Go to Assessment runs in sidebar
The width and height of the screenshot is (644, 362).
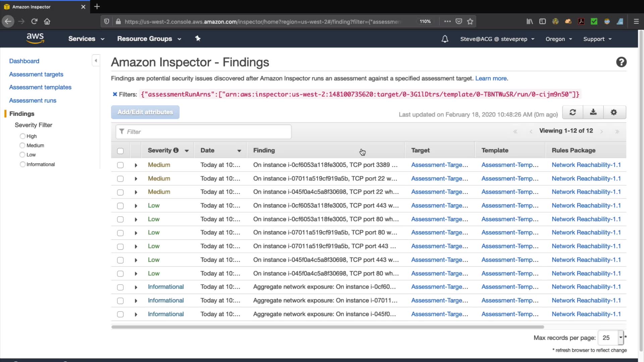(33, 101)
